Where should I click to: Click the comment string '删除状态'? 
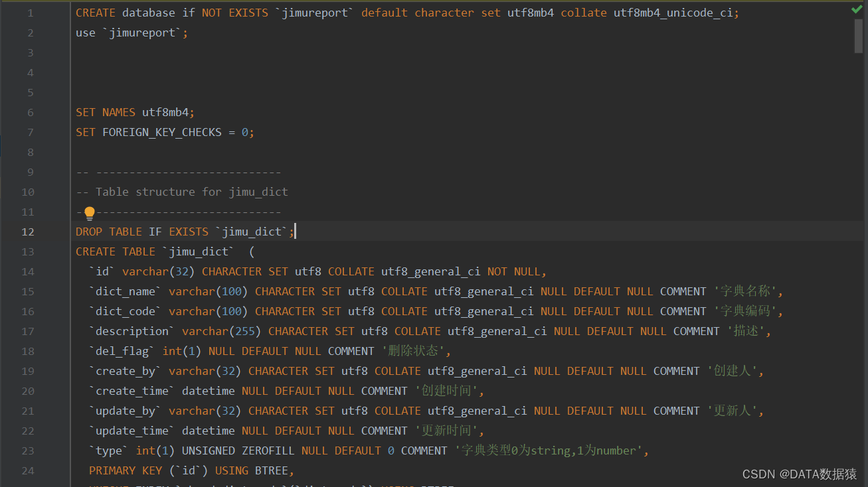[414, 351]
